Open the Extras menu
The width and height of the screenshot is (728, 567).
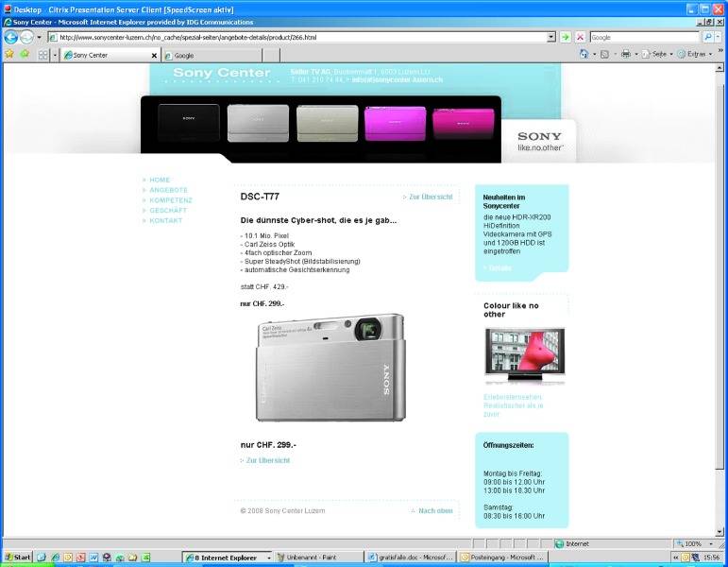coord(695,55)
